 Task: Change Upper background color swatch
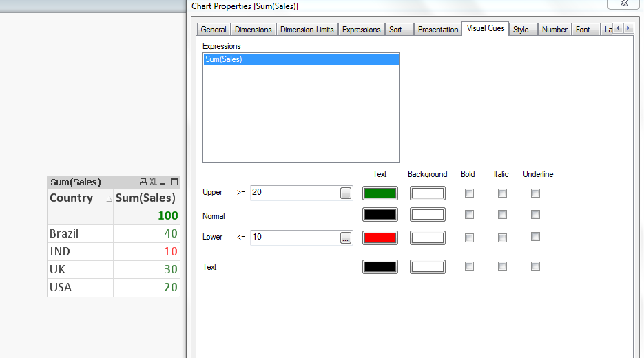pyautogui.click(x=428, y=193)
